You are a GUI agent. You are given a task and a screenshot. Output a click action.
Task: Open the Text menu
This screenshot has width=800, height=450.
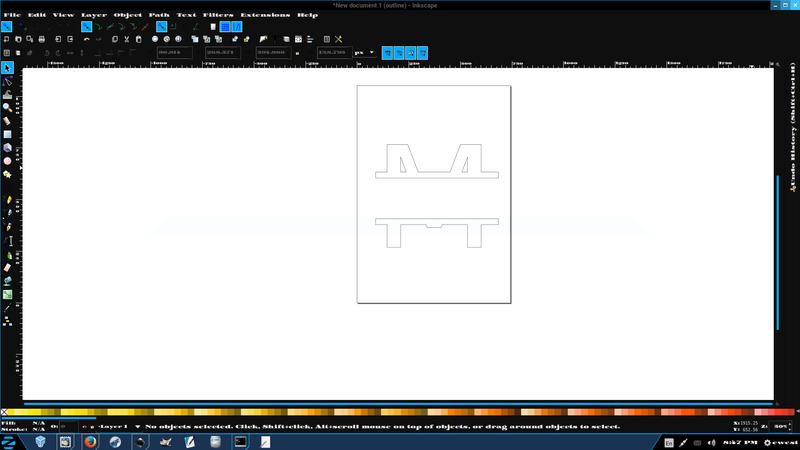(x=186, y=15)
